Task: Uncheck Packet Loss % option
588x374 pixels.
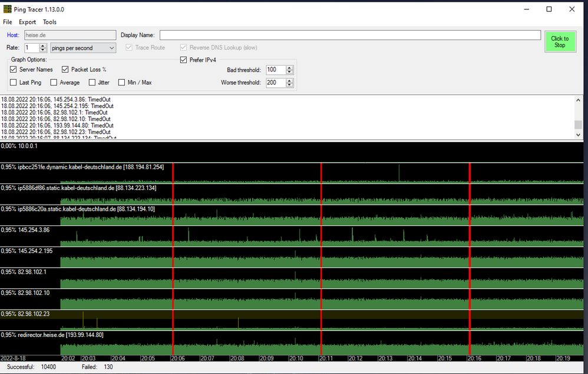Action: click(65, 70)
